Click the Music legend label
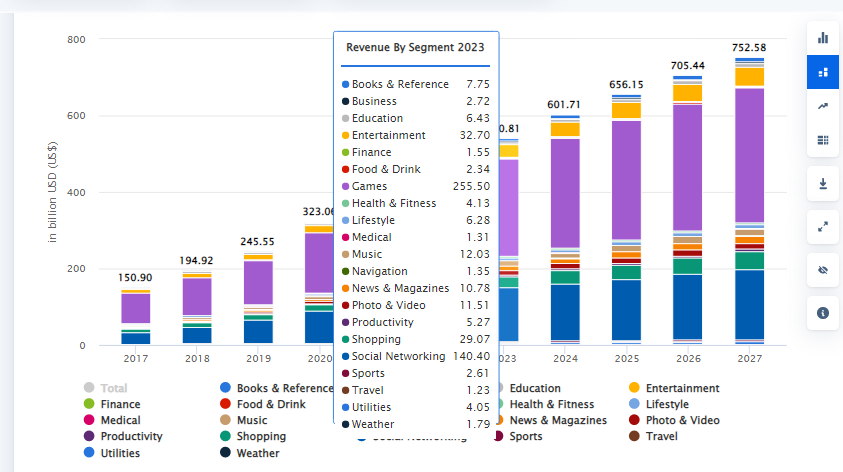 click(251, 420)
